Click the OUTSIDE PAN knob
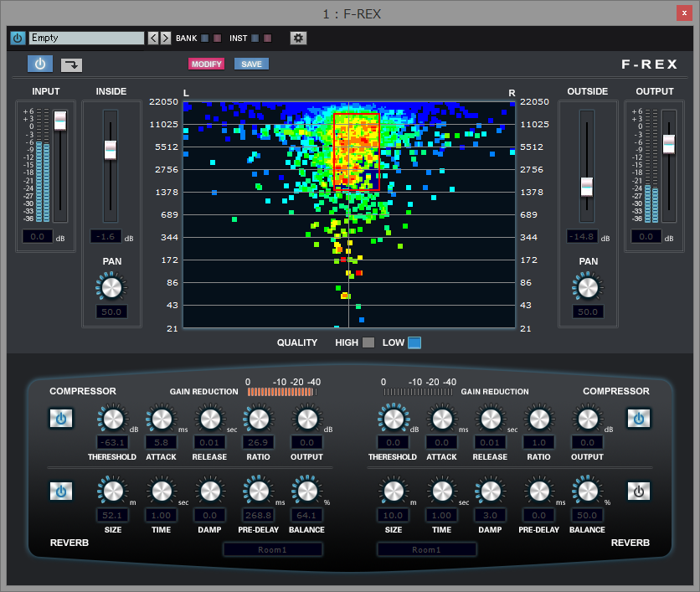This screenshot has width=700, height=592. tap(588, 287)
